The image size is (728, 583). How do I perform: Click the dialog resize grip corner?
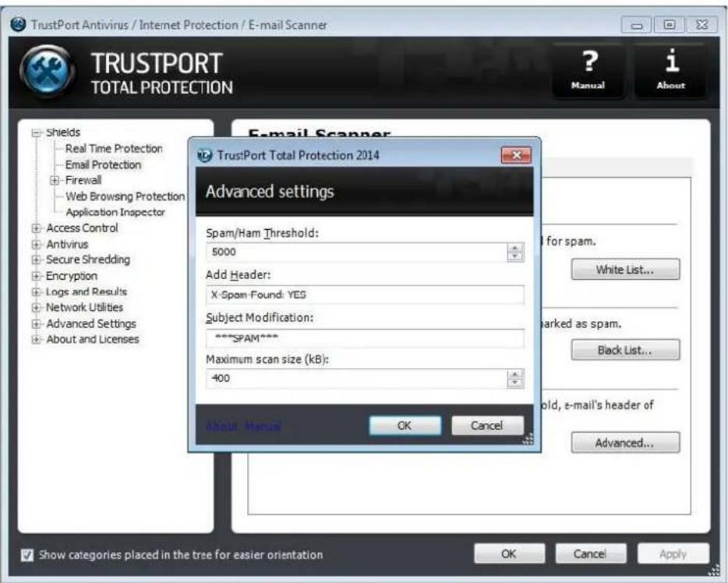tap(528, 439)
